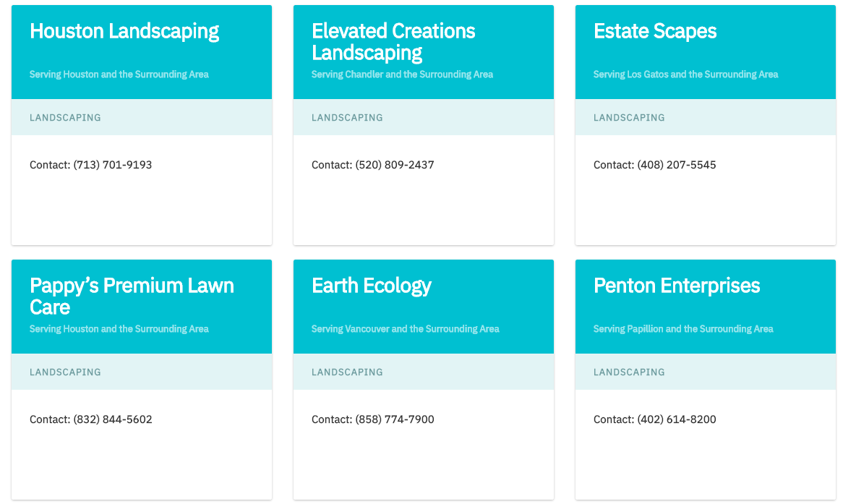Click Pappy's 'Serving Houston and the Surrounding Area' text
Screen dimensions: 843x504
119,329
